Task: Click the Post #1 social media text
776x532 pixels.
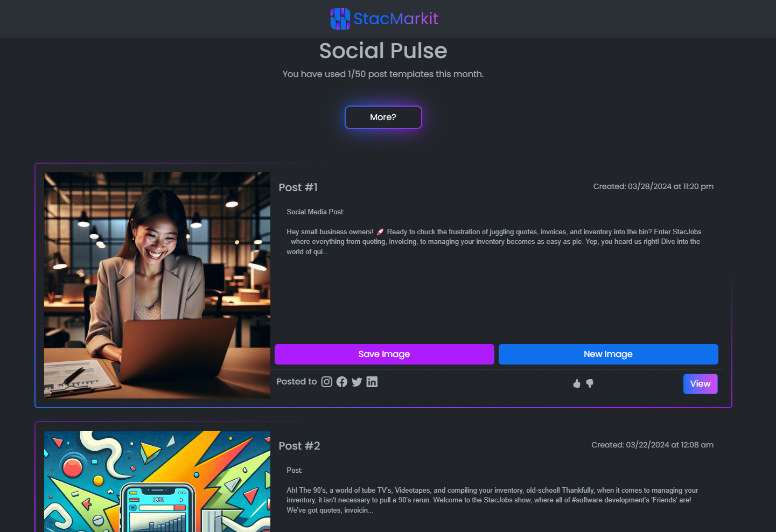Action: coord(494,242)
